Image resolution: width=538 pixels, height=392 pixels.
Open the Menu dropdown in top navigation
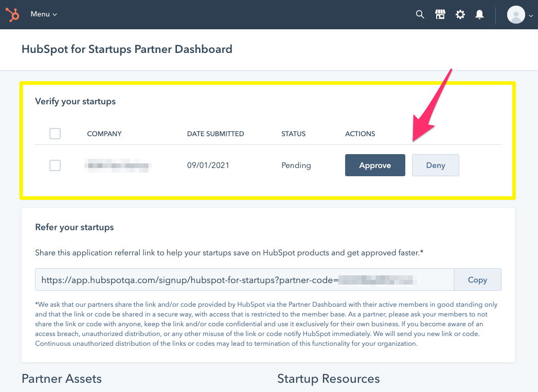(44, 14)
